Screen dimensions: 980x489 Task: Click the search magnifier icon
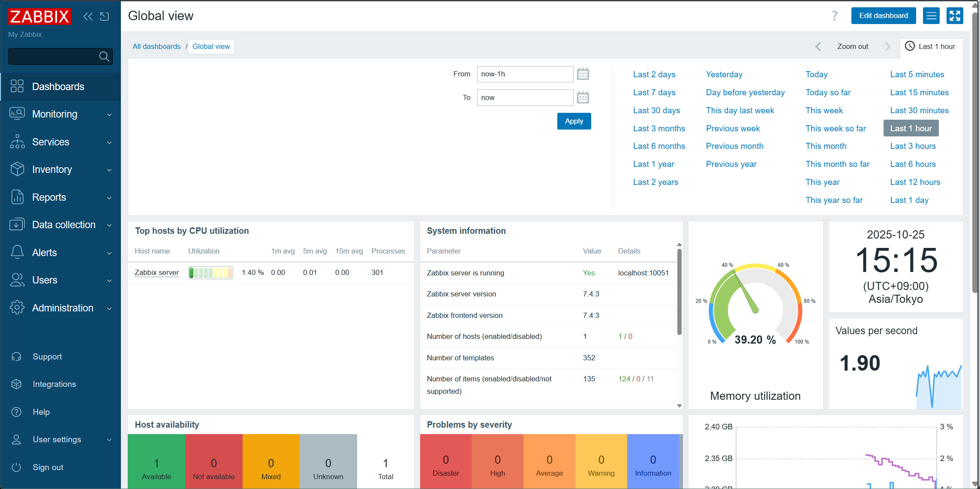click(104, 56)
